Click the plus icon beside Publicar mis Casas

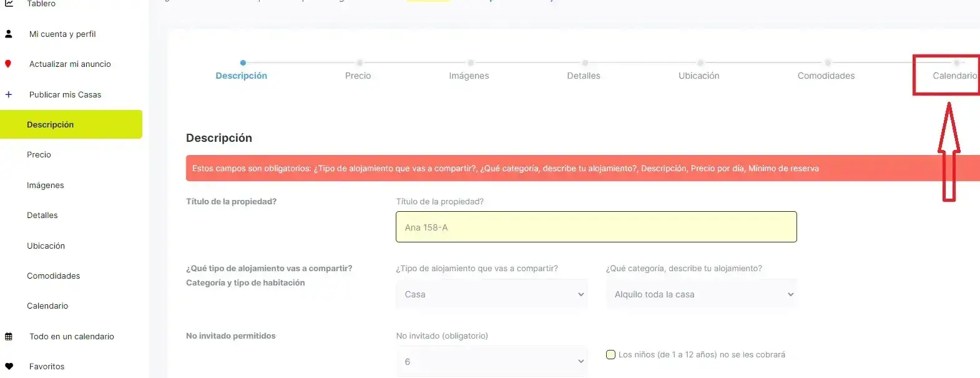click(9, 94)
